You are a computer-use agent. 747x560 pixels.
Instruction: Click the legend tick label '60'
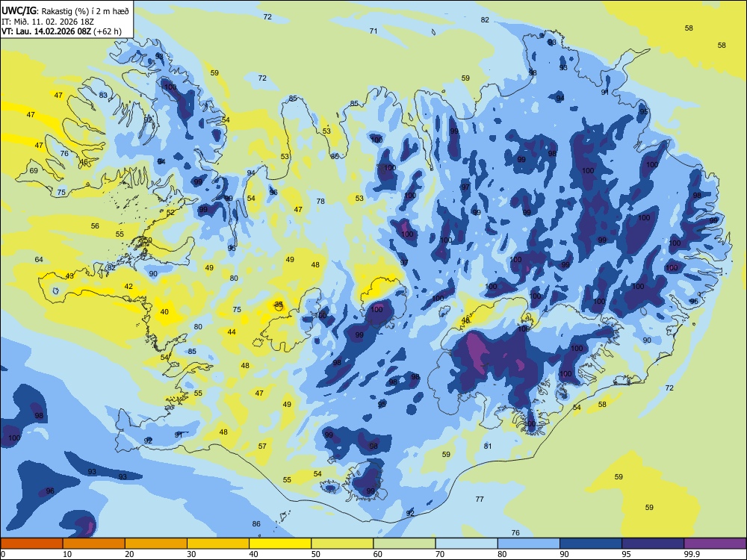(x=378, y=554)
